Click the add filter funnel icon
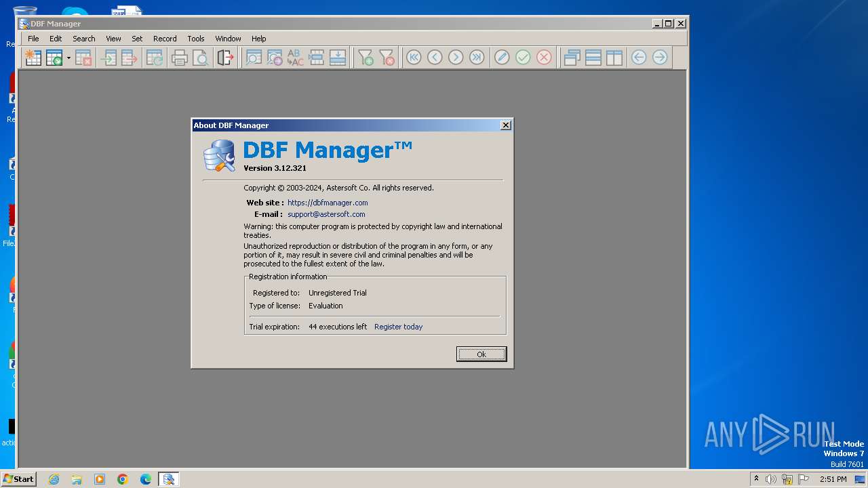Screen dimensions: 868x488 pyautogui.click(x=366, y=58)
